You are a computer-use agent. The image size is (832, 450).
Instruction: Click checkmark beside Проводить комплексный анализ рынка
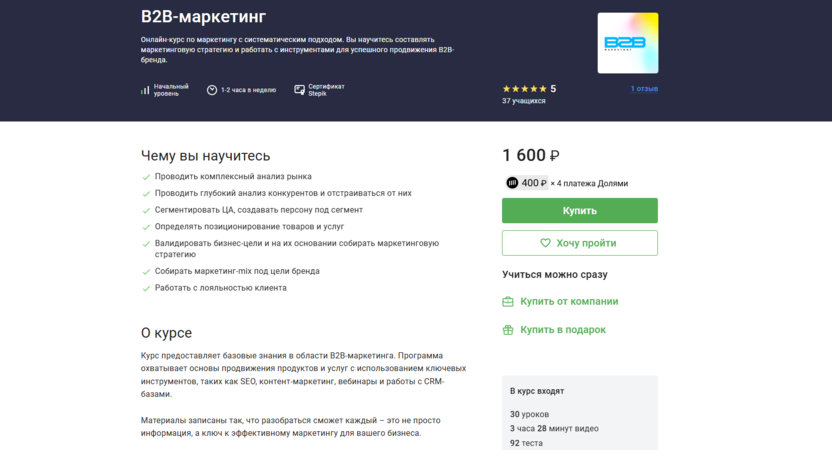147,177
